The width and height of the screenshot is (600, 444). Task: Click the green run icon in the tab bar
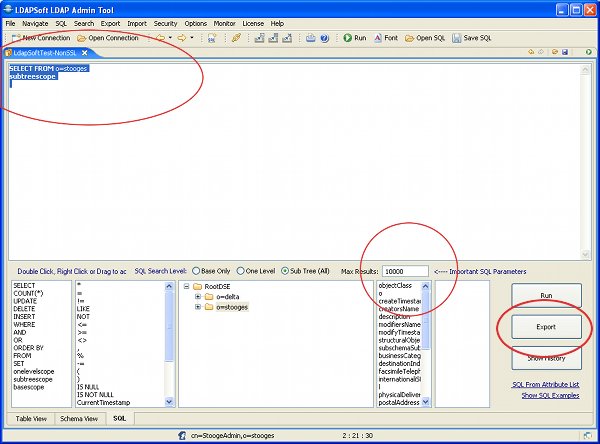[x=589, y=52]
